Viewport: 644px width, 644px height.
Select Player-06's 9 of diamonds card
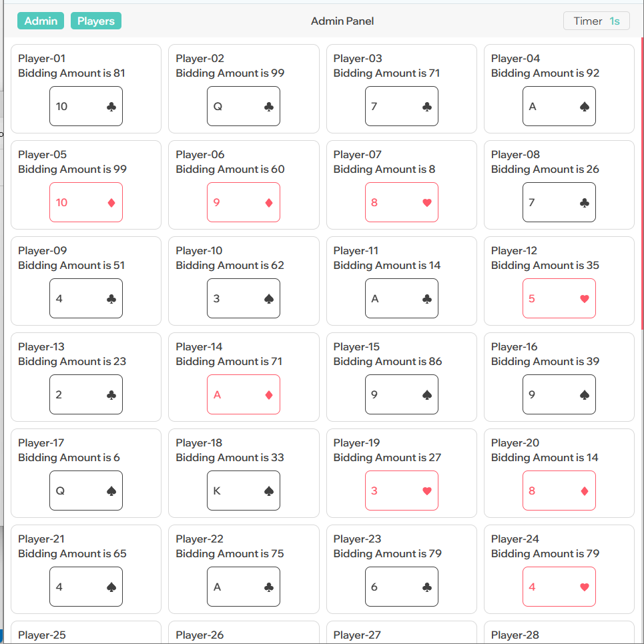coord(244,202)
